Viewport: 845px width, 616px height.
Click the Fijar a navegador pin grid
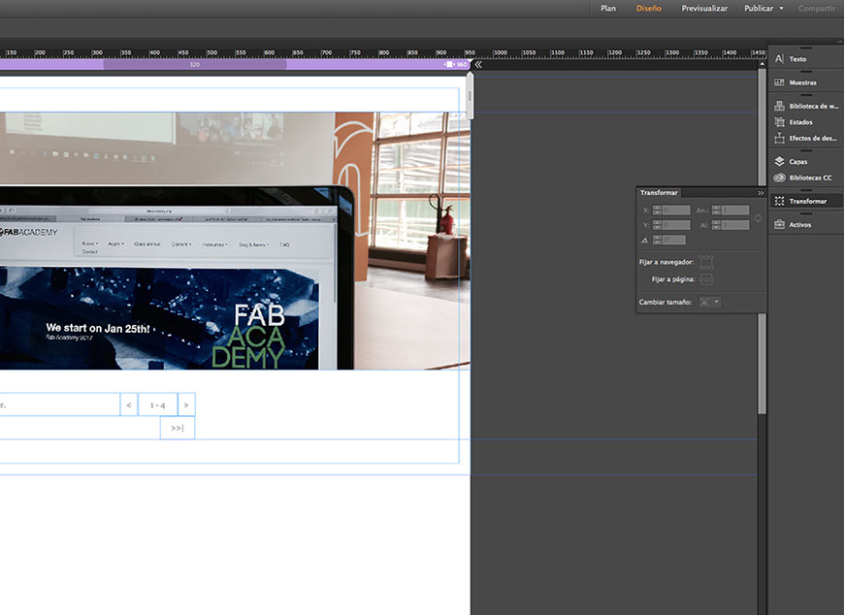tap(706, 263)
